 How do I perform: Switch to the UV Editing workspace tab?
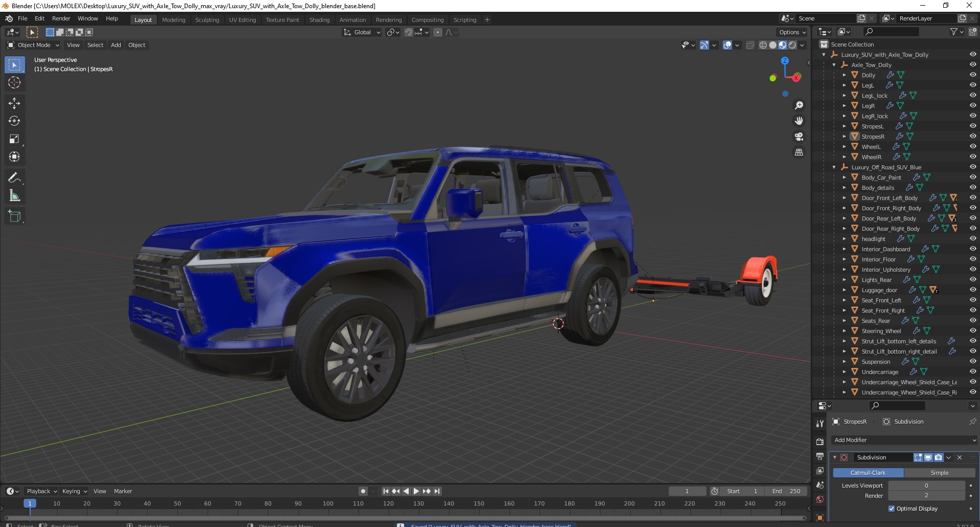[242, 20]
